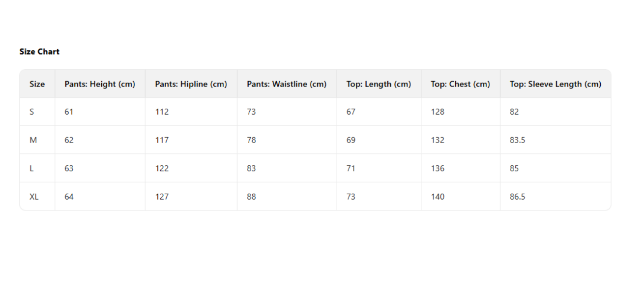The width and height of the screenshot is (644, 295).
Task: Click the "Size Chart" heading
Action: pos(39,52)
